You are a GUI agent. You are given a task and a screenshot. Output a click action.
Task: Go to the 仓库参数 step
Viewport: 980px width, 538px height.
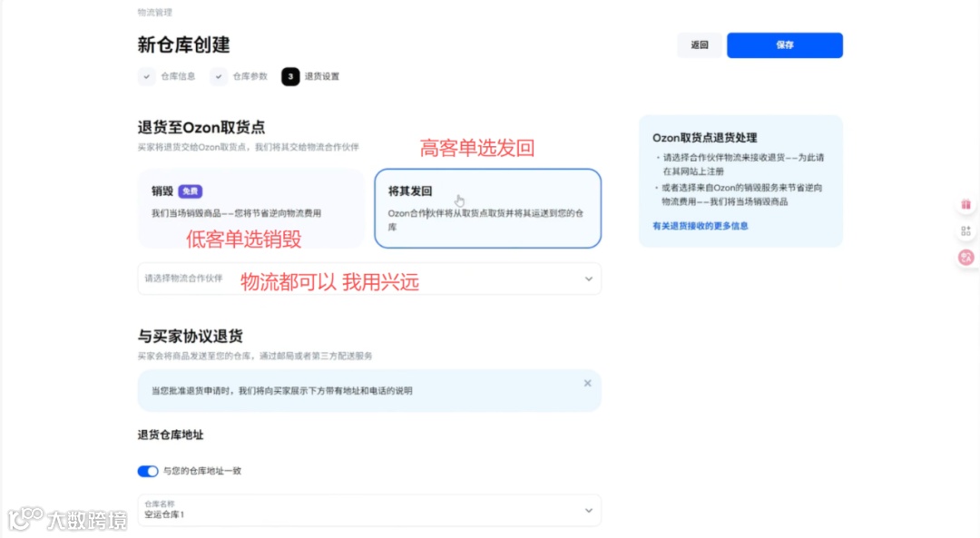point(250,76)
